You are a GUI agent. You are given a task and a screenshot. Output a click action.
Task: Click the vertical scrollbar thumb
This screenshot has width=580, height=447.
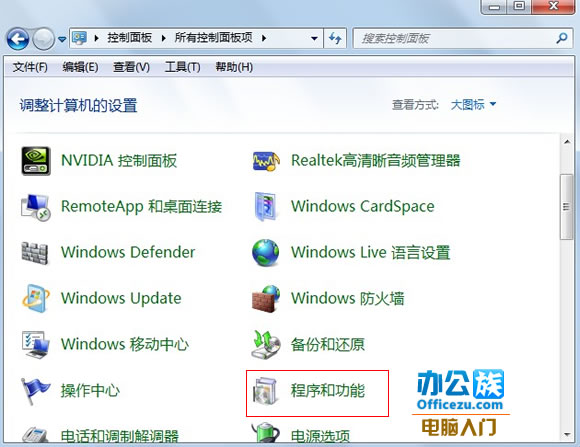point(566,207)
